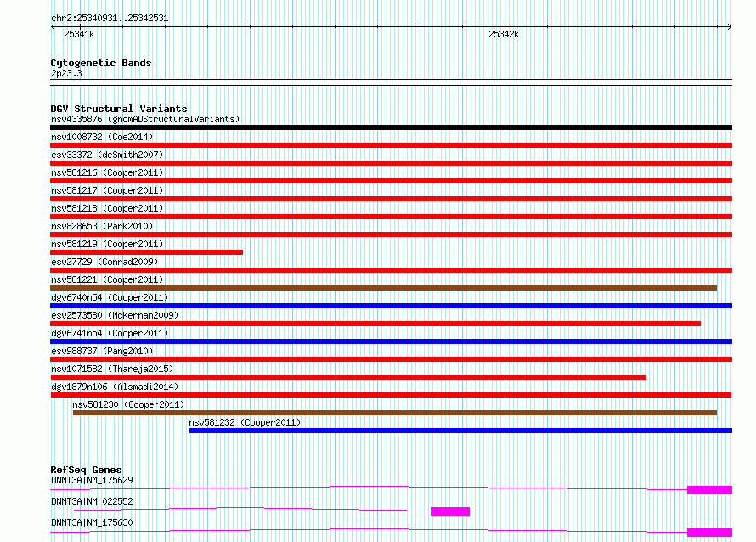Select the red esv988737 variant bar

pyautogui.click(x=391, y=359)
